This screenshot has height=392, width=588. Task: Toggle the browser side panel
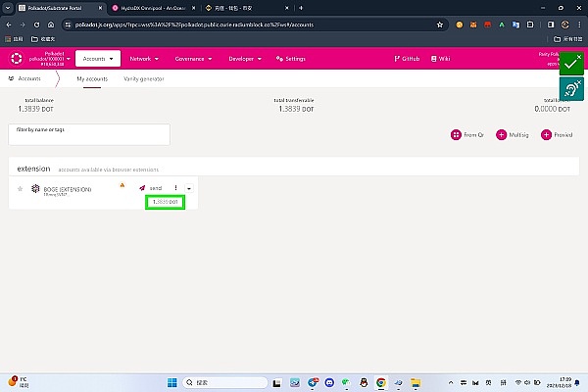pos(551,24)
